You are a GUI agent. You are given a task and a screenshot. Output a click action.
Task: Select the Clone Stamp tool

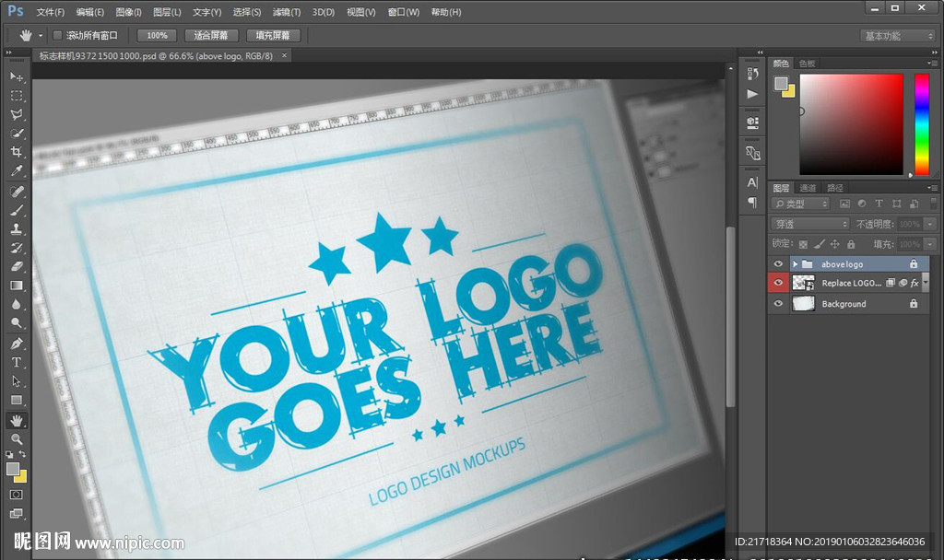point(17,228)
